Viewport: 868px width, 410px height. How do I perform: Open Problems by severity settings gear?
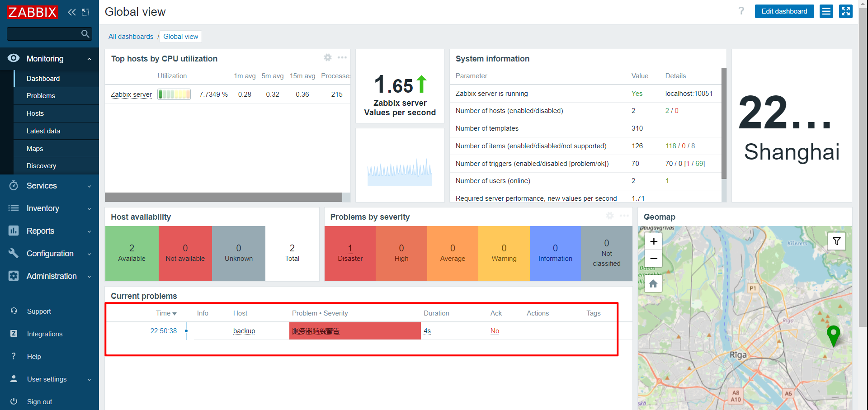pyautogui.click(x=610, y=216)
